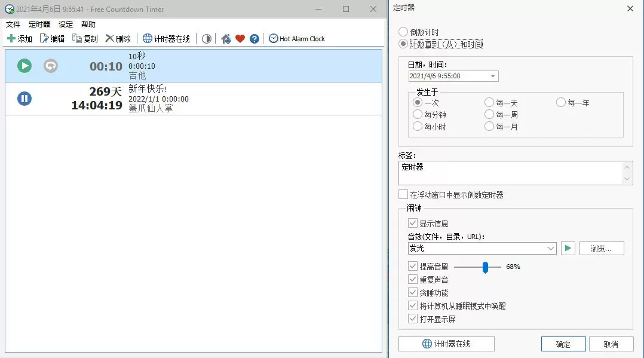Image resolution: width=644 pixels, height=358 pixels.
Task: Close the 定时器 dialog with X
Action: pos(630,8)
